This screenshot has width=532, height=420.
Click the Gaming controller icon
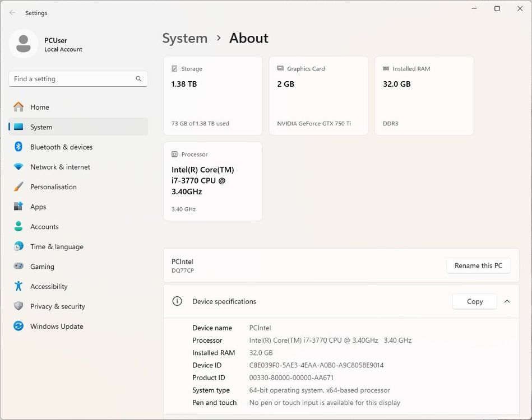click(x=18, y=266)
